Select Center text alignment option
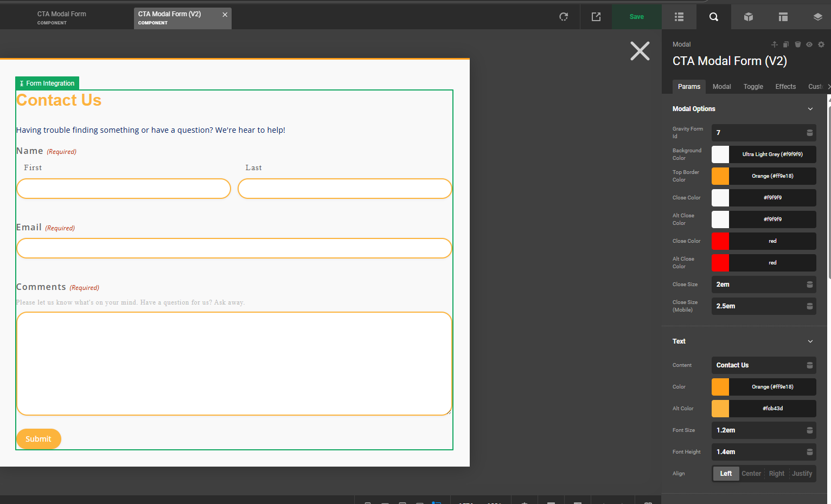Screen dimensions: 831x504 (751, 474)
